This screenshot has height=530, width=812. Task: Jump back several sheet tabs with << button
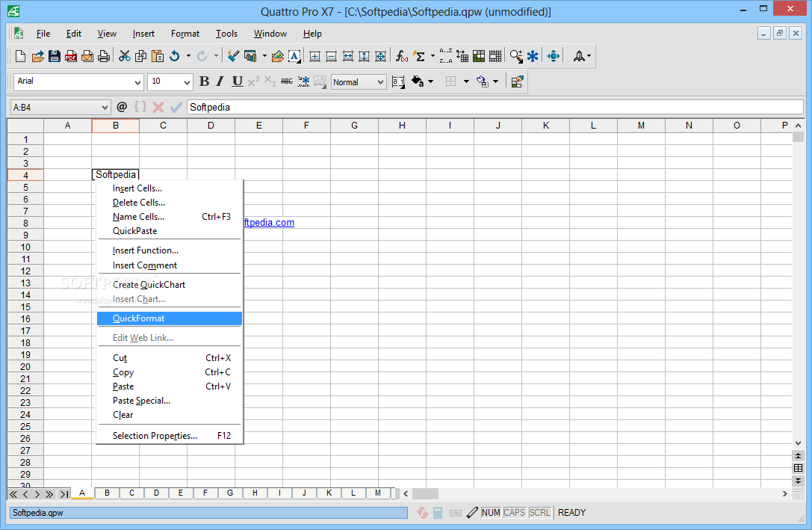pyautogui.click(x=13, y=494)
